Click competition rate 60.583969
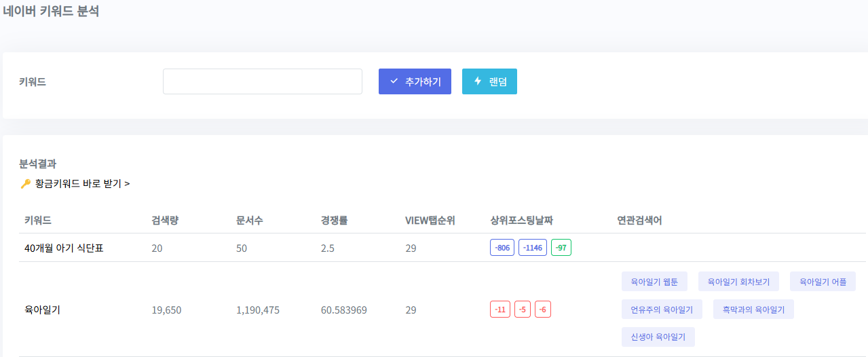The width and height of the screenshot is (868, 357). click(344, 310)
